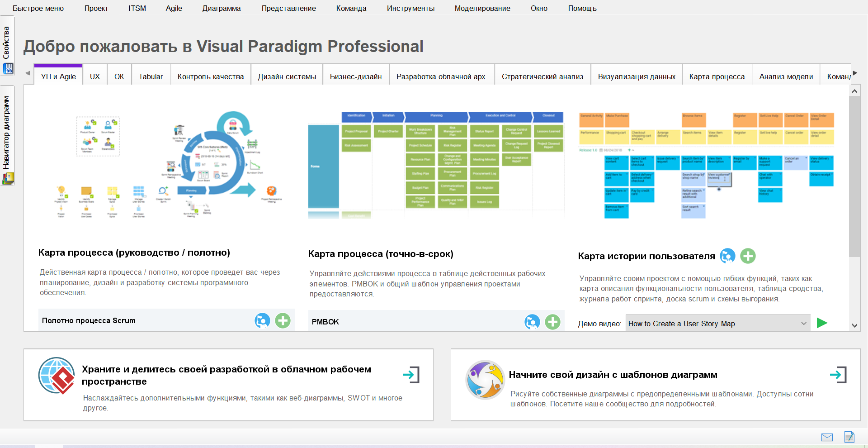Add a PMBOK diagram with the plus icon
The image size is (868, 448).
(x=552, y=322)
